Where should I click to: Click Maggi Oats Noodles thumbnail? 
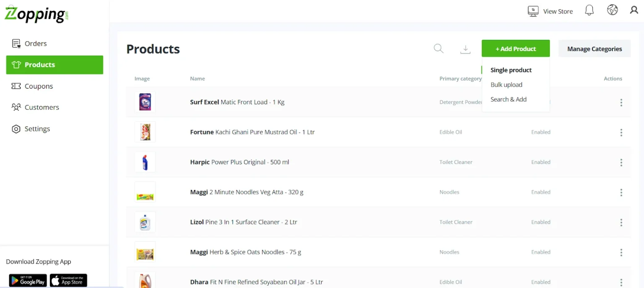[145, 252]
